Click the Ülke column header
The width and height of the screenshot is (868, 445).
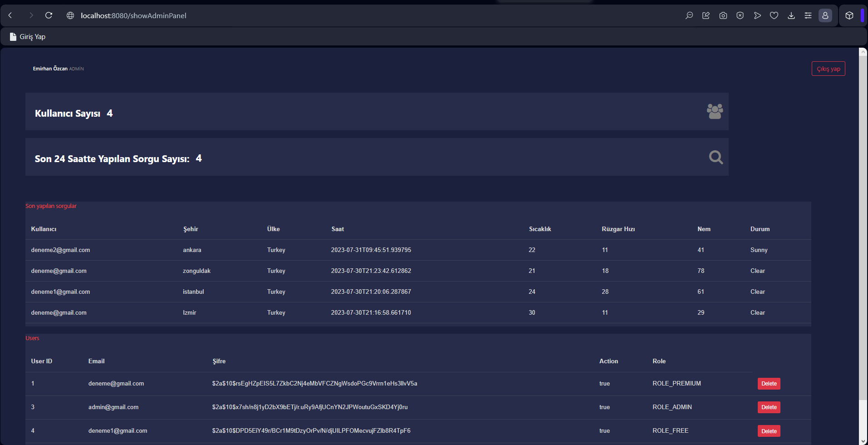(x=274, y=229)
